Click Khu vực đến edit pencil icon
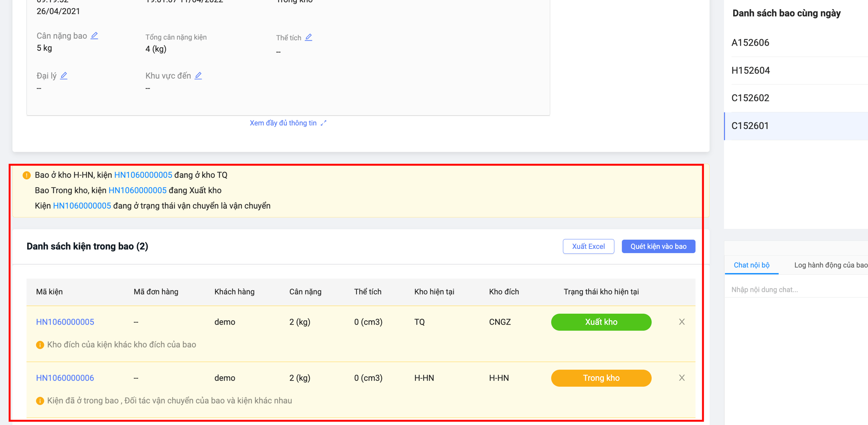Image resolution: width=868 pixels, height=425 pixels. [199, 76]
